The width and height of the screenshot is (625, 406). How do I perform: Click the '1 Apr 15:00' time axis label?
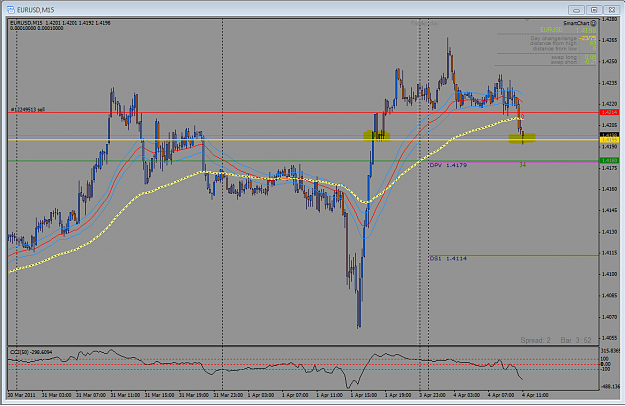pyautogui.click(x=364, y=395)
